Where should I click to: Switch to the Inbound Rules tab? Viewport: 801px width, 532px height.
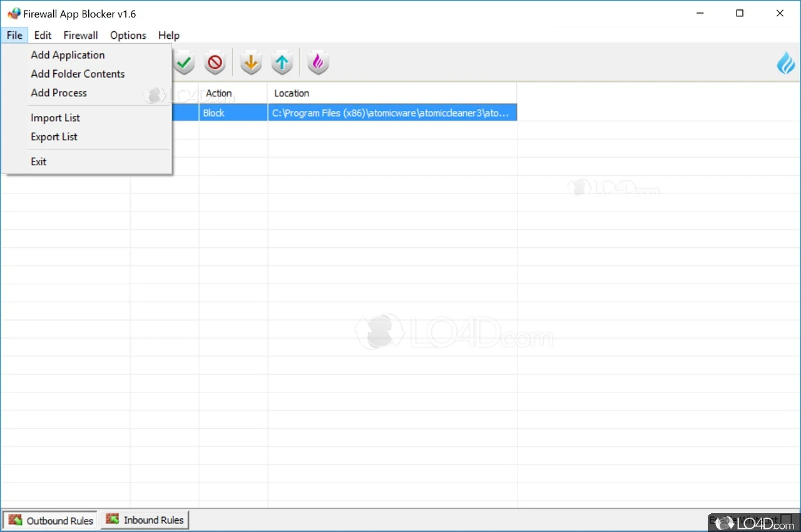click(145, 520)
